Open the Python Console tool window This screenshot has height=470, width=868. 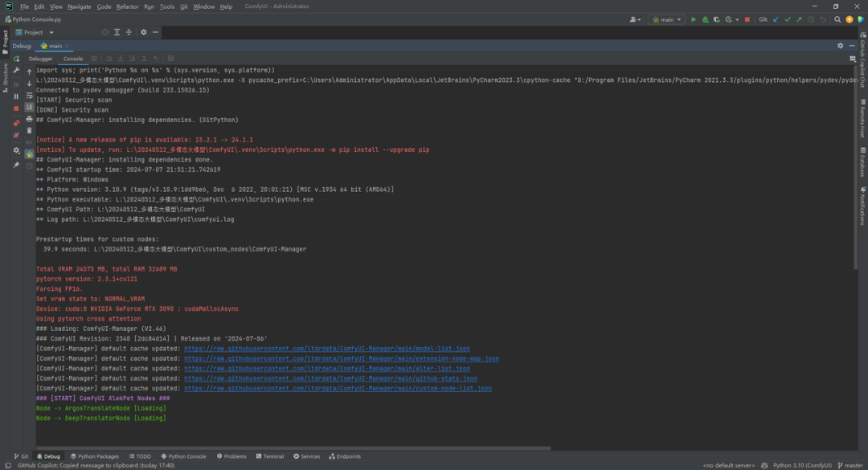183,456
